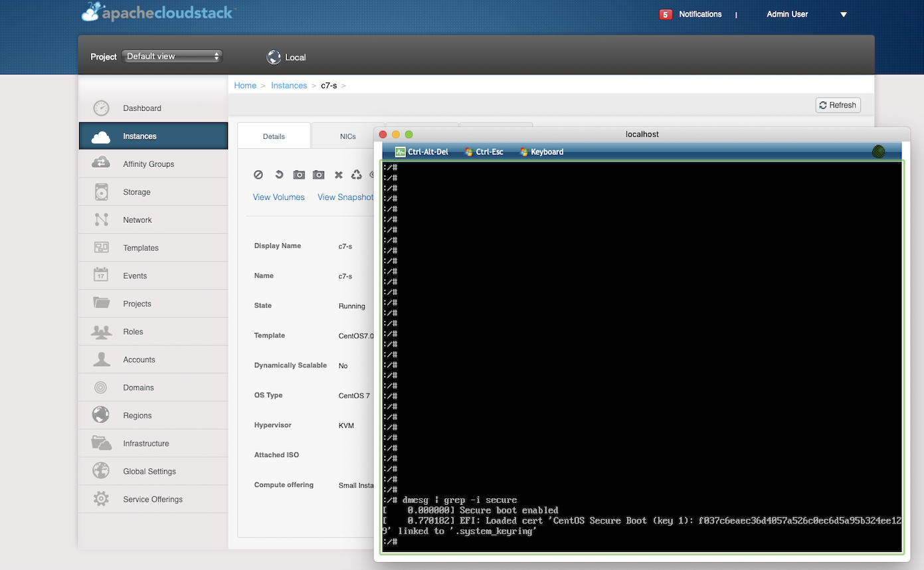
Task: Open the View Volumes link
Action: 279,197
